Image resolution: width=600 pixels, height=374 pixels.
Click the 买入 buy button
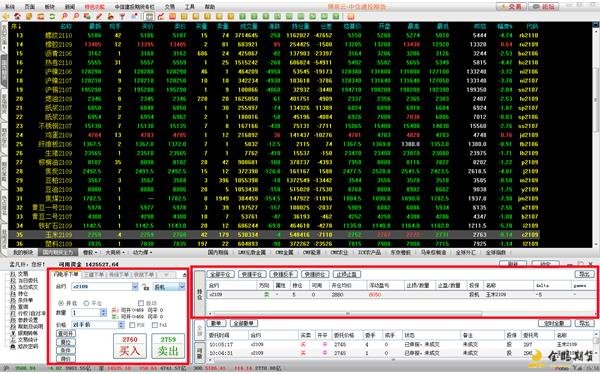130,346
